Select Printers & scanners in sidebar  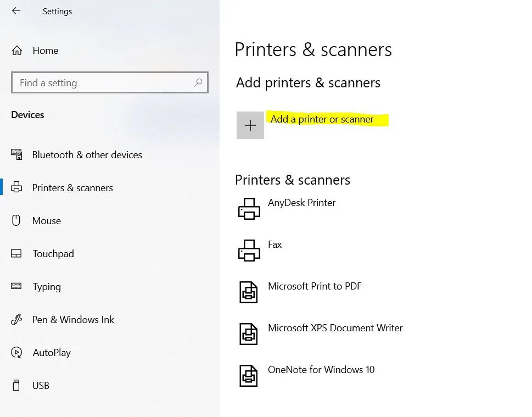click(72, 188)
